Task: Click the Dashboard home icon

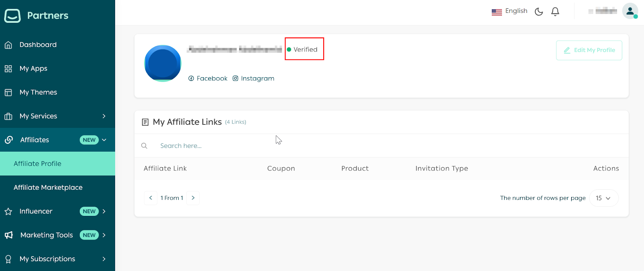Action: [x=8, y=45]
